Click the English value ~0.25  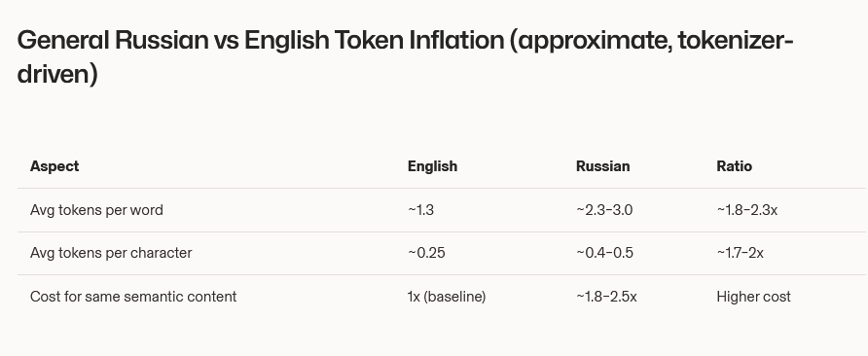tap(426, 253)
